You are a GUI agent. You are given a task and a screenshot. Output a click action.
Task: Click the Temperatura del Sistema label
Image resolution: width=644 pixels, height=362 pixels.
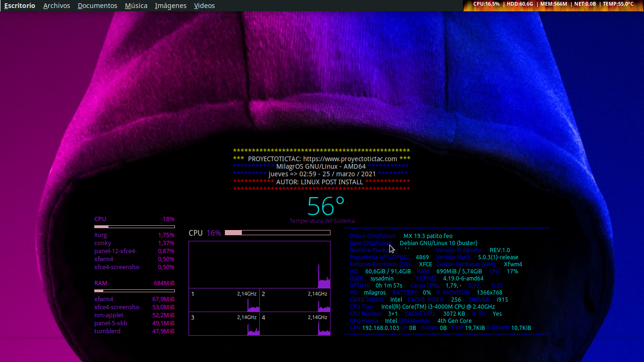(x=322, y=221)
